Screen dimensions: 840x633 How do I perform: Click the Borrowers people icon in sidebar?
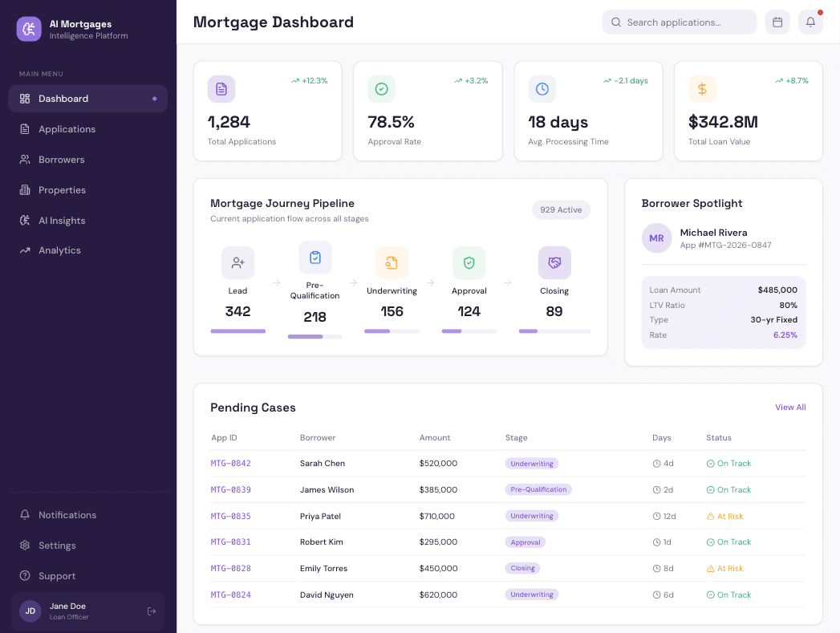pos(25,160)
